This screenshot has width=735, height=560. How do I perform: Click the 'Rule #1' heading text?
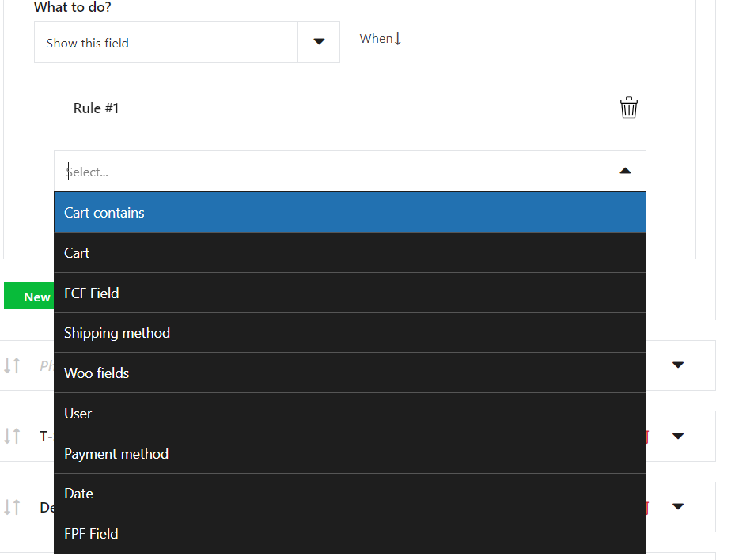96,108
